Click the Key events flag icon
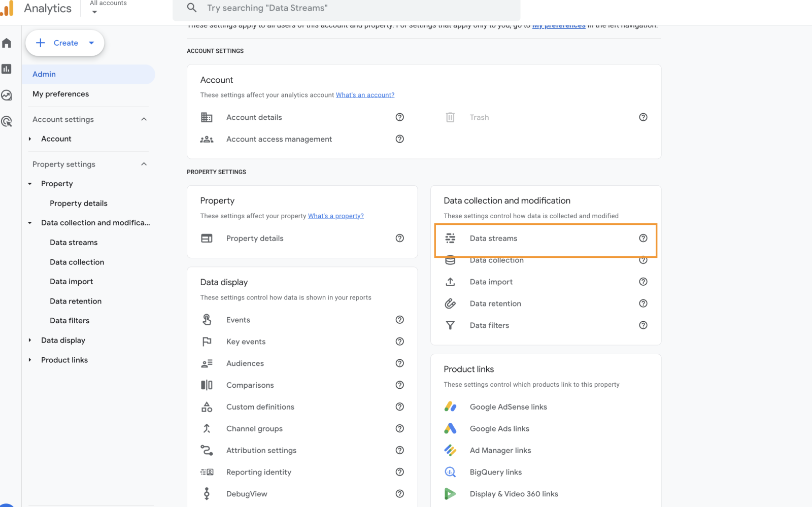The image size is (812, 507). (x=207, y=342)
